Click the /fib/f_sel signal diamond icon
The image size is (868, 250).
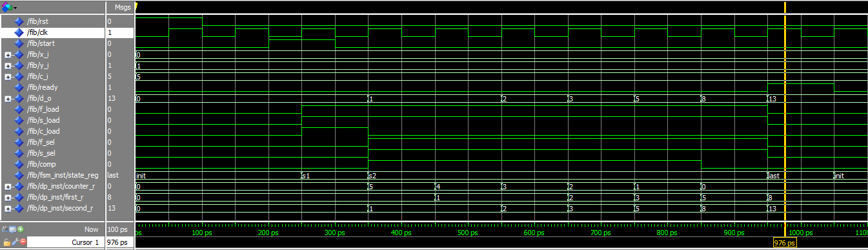[19, 142]
